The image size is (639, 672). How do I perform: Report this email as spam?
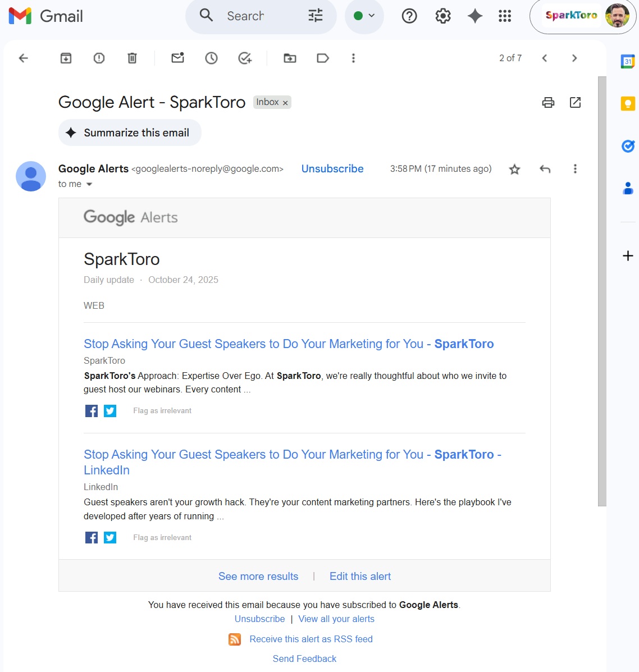click(x=99, y=58)
